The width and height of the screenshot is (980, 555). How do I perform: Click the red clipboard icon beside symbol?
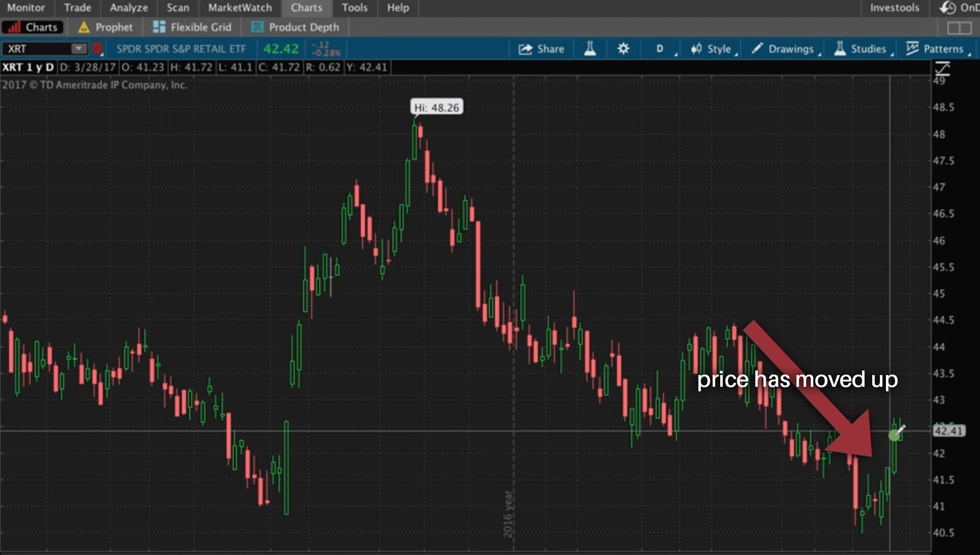tap(97, 49)
